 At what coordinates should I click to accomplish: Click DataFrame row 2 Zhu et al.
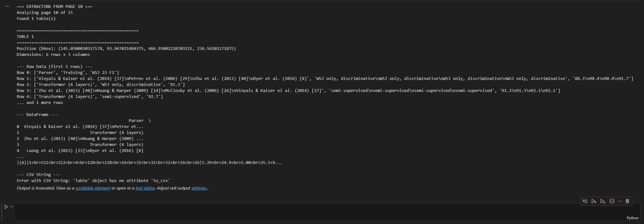[80, 138]
